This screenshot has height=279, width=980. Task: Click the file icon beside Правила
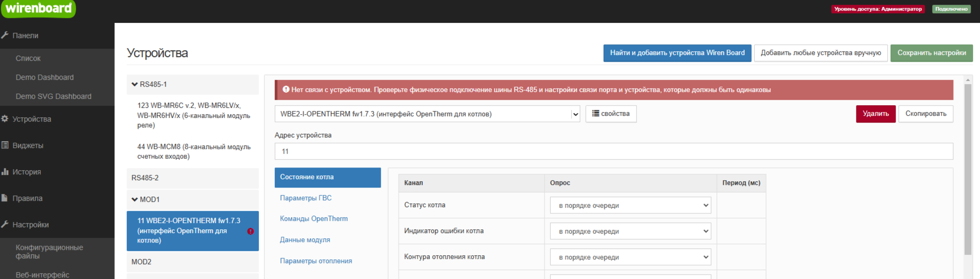5,198
